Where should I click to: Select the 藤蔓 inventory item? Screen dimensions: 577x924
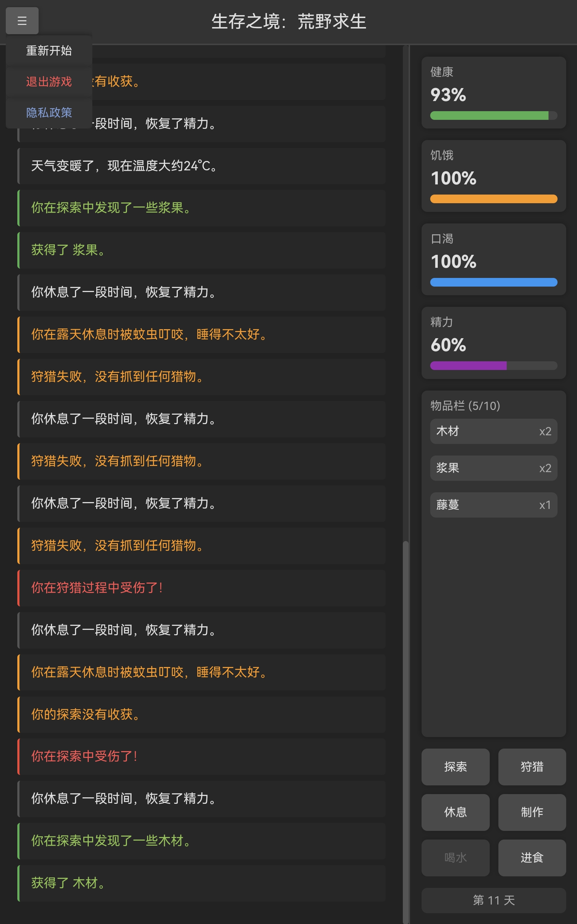click(493, 505)
